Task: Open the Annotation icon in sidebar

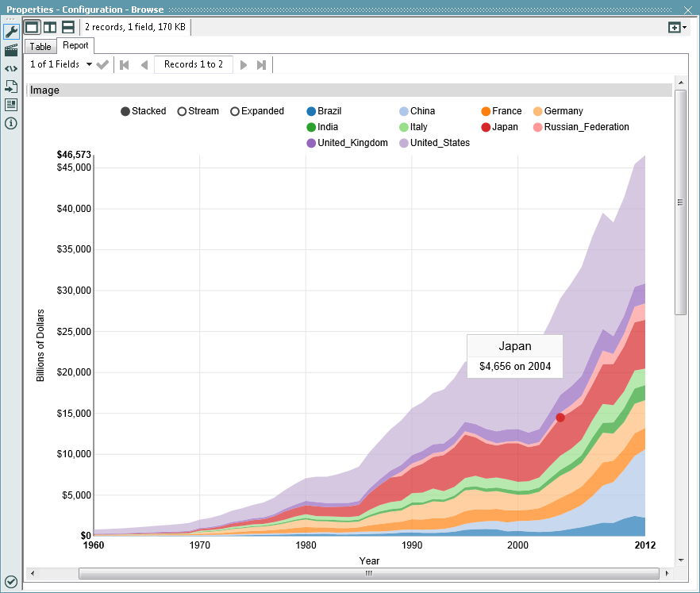Action: (x=11, y=105)
